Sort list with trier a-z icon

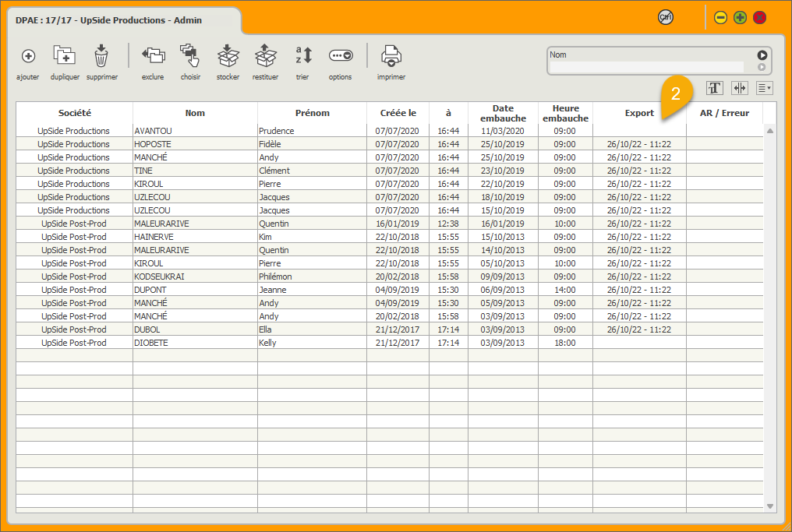click(x=303, y=55)
